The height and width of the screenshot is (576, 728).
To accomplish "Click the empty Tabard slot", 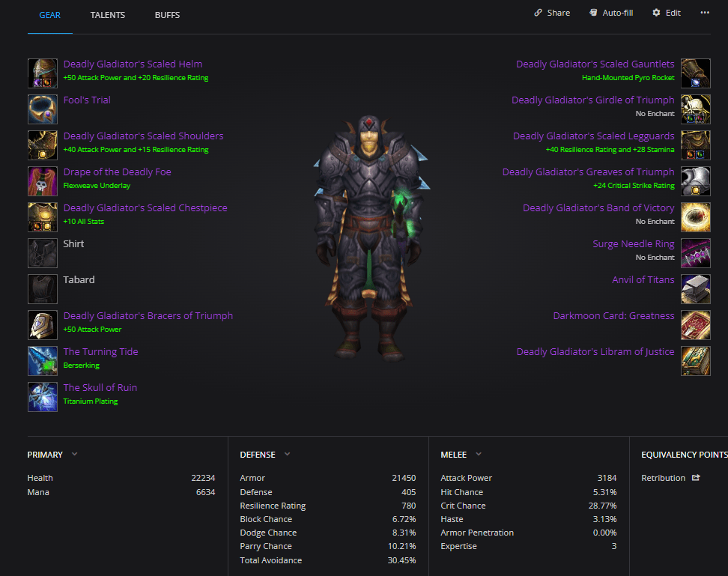I will coord(43,288).
